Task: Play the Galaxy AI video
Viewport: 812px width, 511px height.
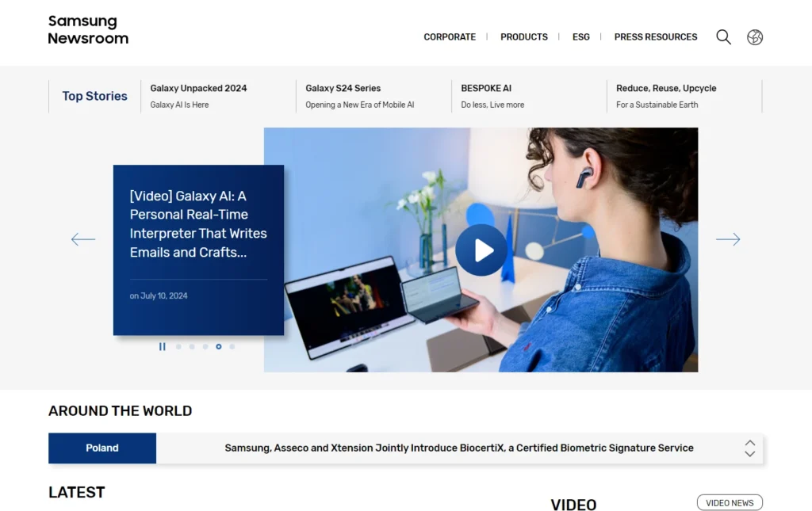Action: tap(481, 250)
